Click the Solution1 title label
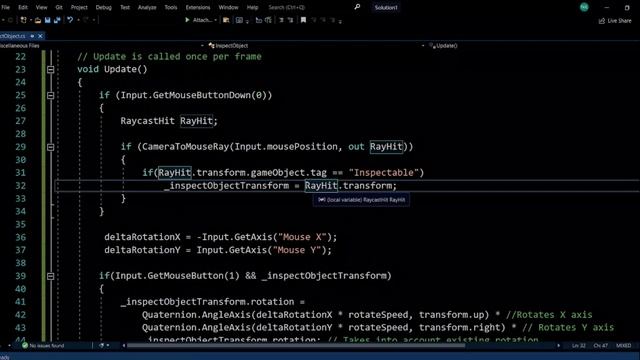Image resolution: width=640 pixels, height=360 pixels. tap(386, 7)
